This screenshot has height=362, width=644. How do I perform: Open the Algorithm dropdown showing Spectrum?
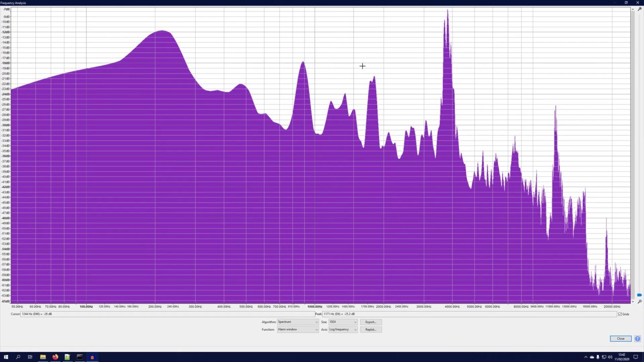click(x=297, y=322)
